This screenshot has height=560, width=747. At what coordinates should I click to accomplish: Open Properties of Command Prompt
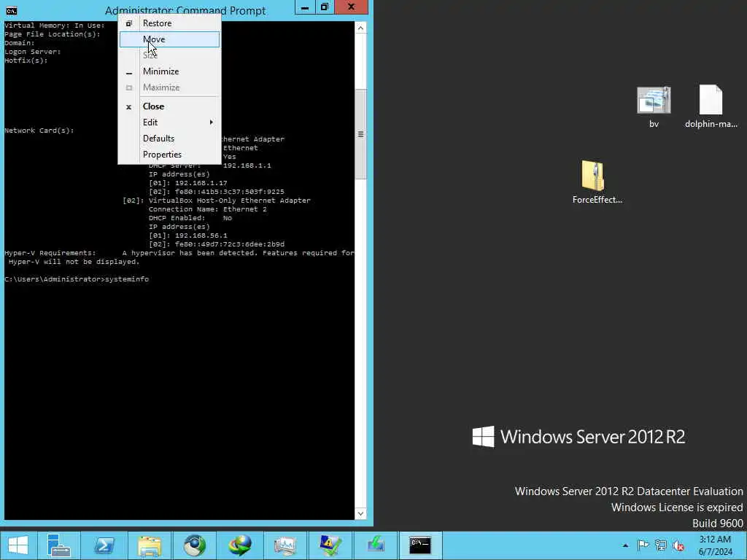[169, 155]
